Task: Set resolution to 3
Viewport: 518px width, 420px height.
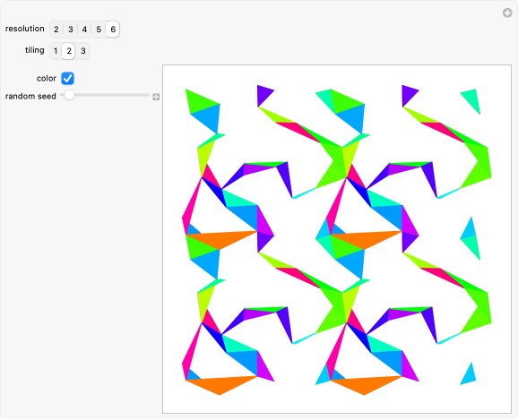Action: (x=71, y=30)
